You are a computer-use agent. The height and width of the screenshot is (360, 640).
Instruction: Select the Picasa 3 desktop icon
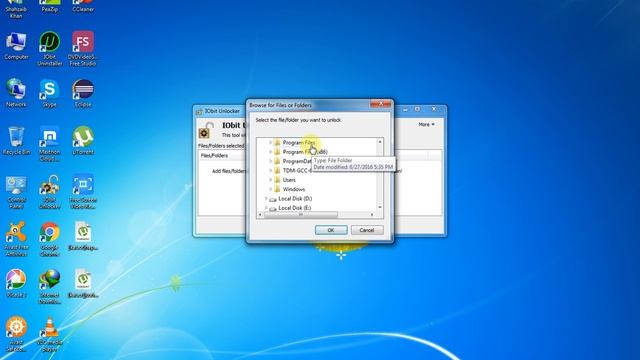point(16,283)
